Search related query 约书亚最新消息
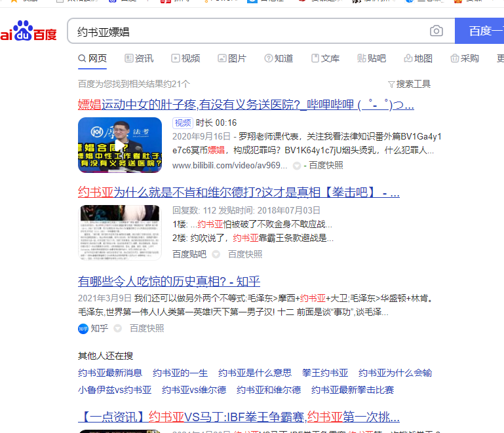The height and width of the screenshot is (433, 504). (x=110, y=373)
